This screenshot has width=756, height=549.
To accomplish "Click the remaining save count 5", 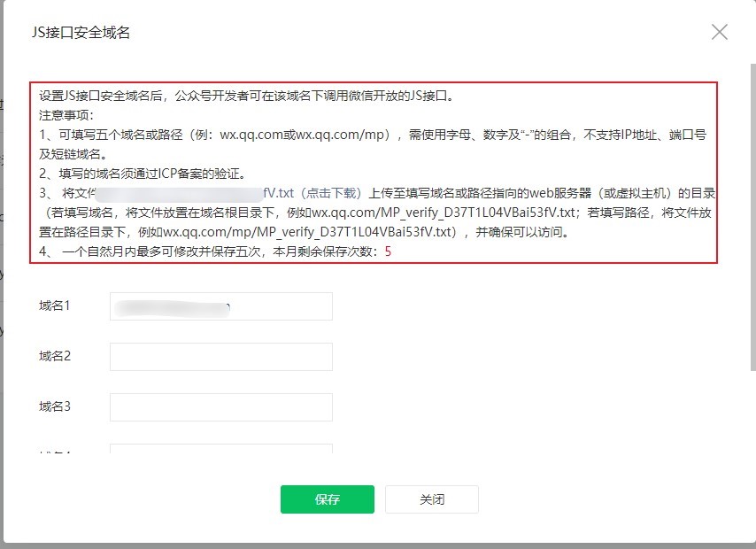I will coord(388,251).
